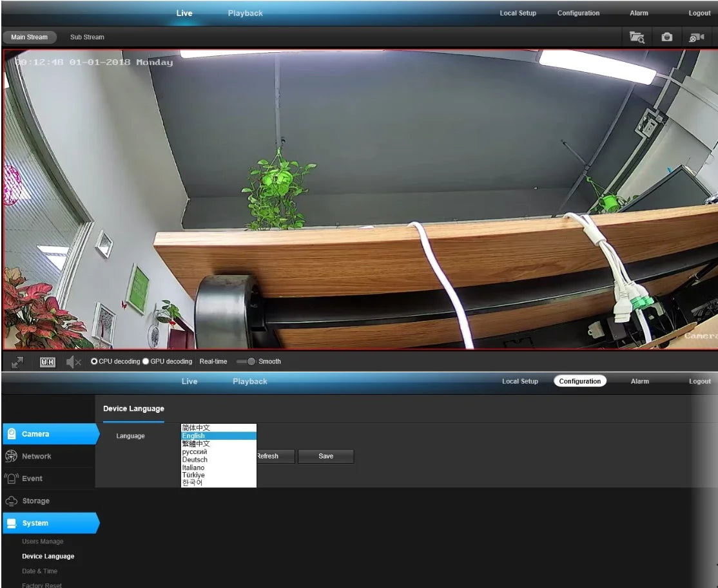This screenshot has height=588, width=718.
Task: Open Playback in the top menu bar
Action: coord(245,14)
